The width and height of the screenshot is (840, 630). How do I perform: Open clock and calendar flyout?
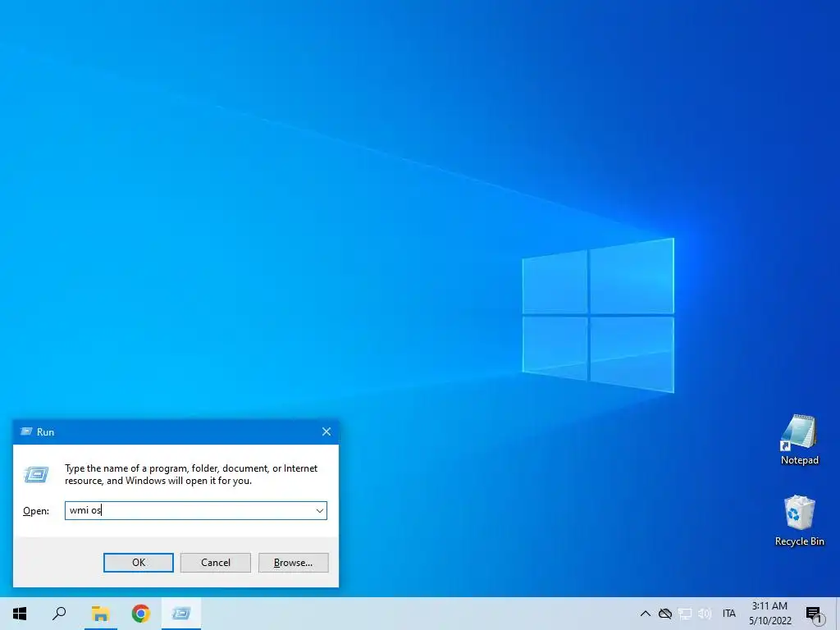tap(769, 614)
